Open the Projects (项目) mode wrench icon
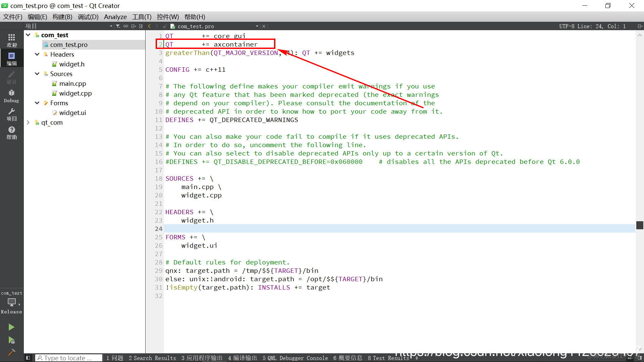The width and height of the screenshot is (644, 362). click(x=12, y=114)
